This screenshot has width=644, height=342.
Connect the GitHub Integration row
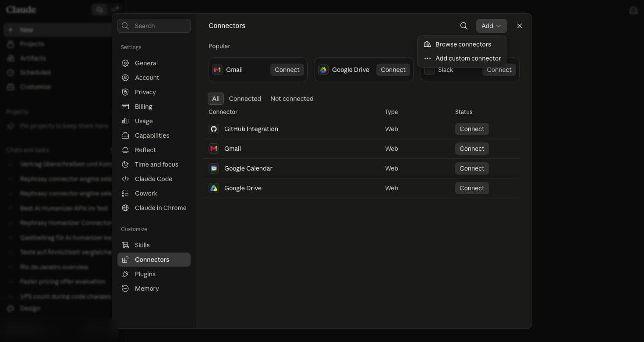(x=472, y=129)
